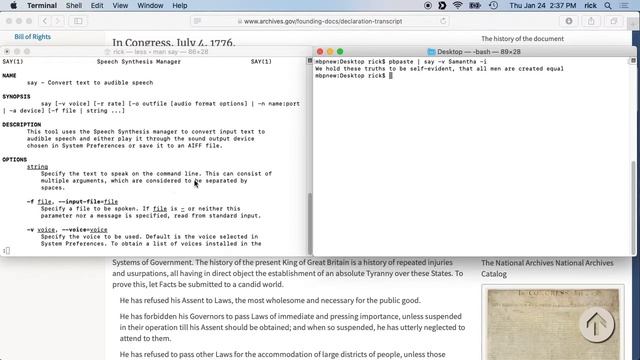Click the underlined 'string' option
The image size is (640, 360).
[38, 167]
